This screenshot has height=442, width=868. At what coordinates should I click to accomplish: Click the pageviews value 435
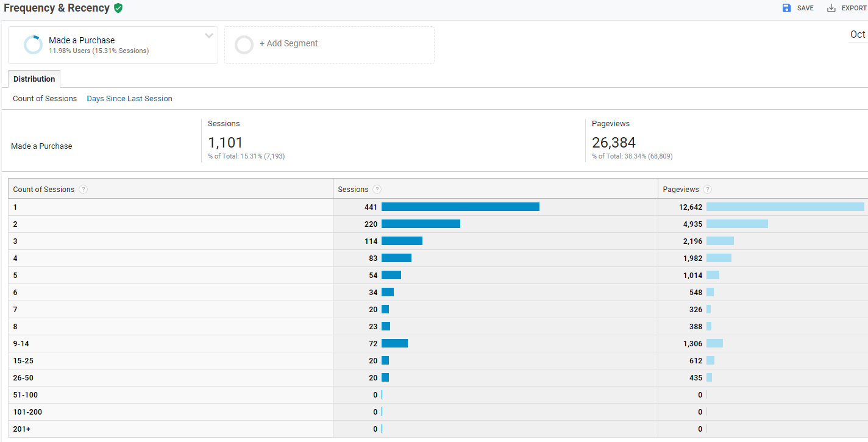click(x=696, y=378)
